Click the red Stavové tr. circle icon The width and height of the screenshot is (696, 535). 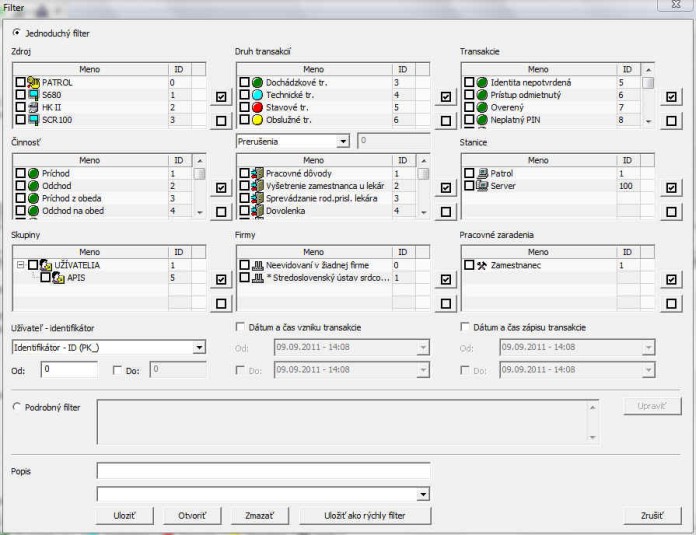[257, 107]
